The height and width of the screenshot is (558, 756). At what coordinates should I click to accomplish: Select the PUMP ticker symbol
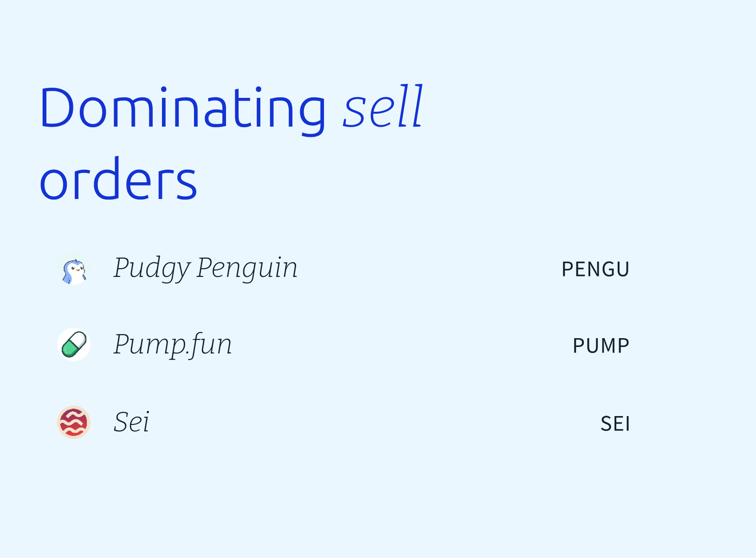(x=601, y=346)
